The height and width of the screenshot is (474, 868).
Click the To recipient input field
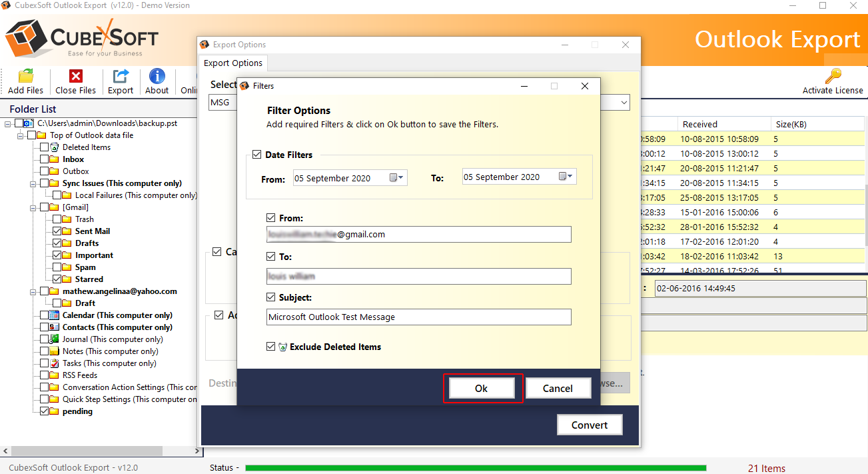[x=418, y=276]
